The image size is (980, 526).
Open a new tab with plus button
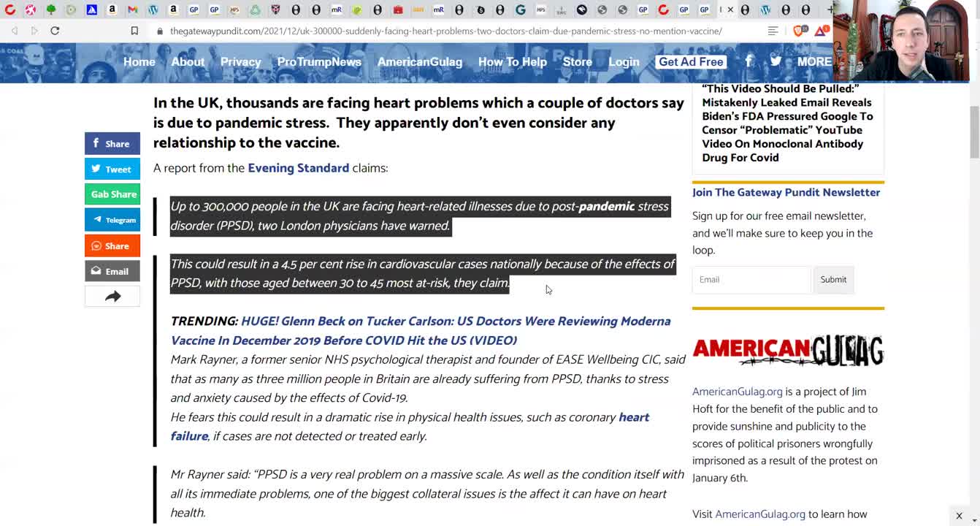(x=830, y=9)
